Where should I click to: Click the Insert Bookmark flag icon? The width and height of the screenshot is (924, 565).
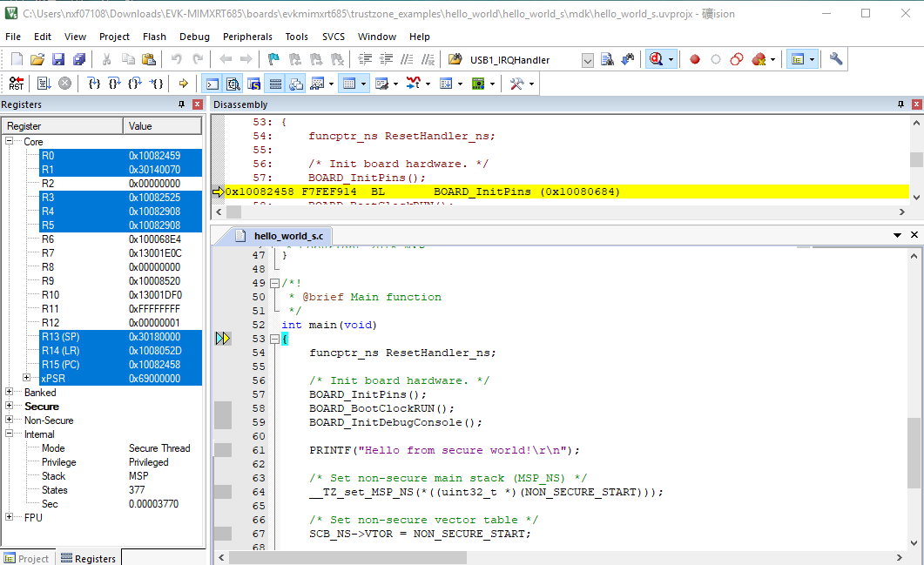coord(273,59)
